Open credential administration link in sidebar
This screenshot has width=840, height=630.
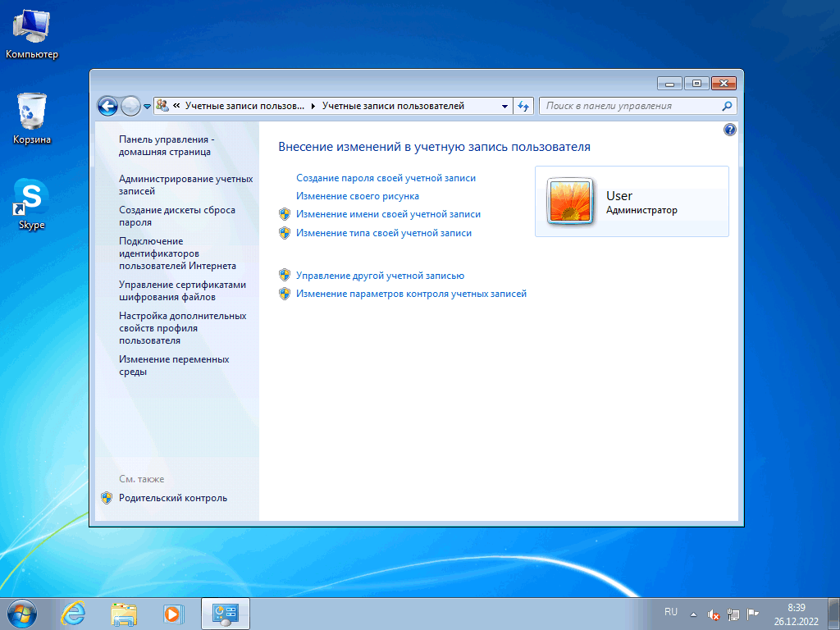tap(186, 185)
